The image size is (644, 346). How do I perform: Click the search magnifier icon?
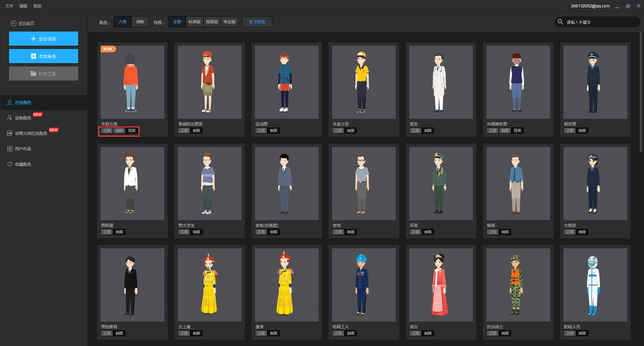tap(560, 22)
